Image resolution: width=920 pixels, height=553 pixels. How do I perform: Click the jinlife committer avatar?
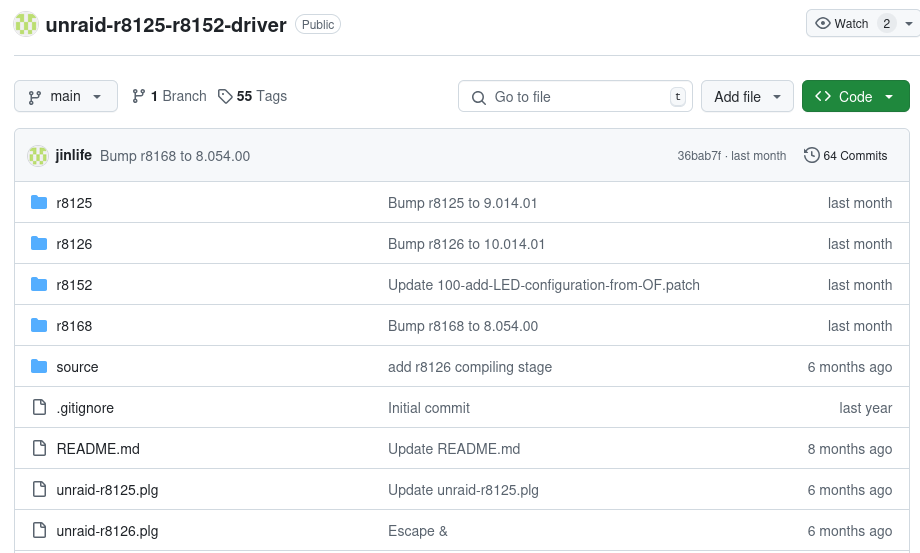click(x=38, y=155)
